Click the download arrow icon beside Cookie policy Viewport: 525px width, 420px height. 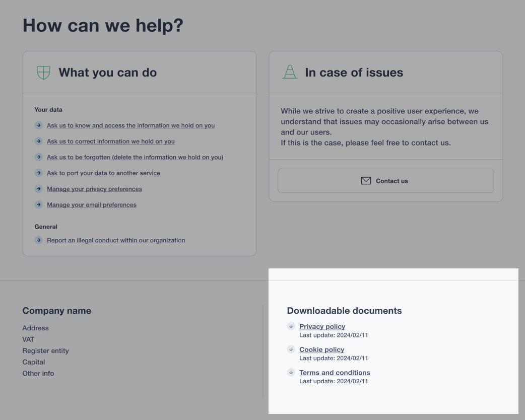tap(291, 349)
